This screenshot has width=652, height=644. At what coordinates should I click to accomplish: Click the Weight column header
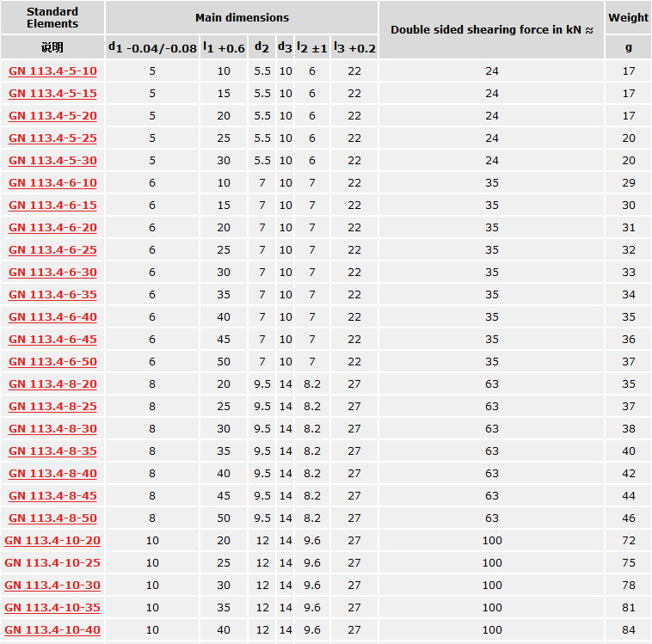pos(629,17)
